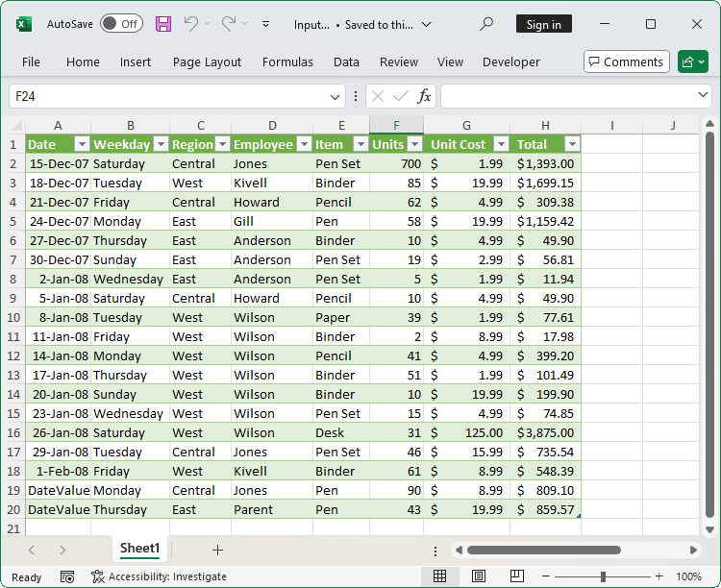The image size is (721, 588).
Task: Open the Employee column filter dropdown
Action: pos(303,144)
